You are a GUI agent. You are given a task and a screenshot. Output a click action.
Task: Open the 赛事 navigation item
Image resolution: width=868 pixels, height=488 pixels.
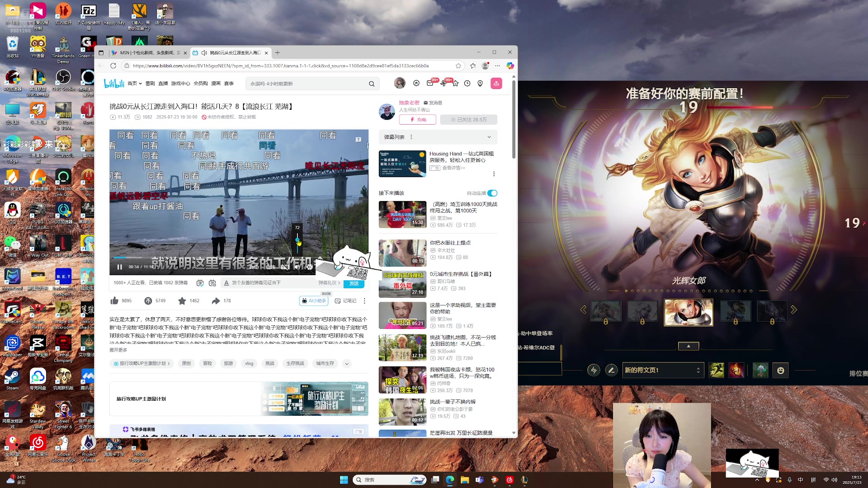229,84
